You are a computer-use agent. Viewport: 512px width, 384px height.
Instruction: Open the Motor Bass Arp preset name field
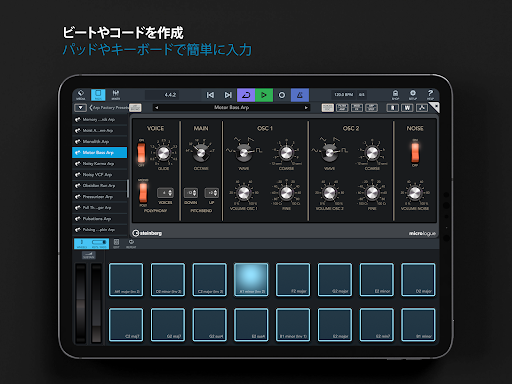231,108
